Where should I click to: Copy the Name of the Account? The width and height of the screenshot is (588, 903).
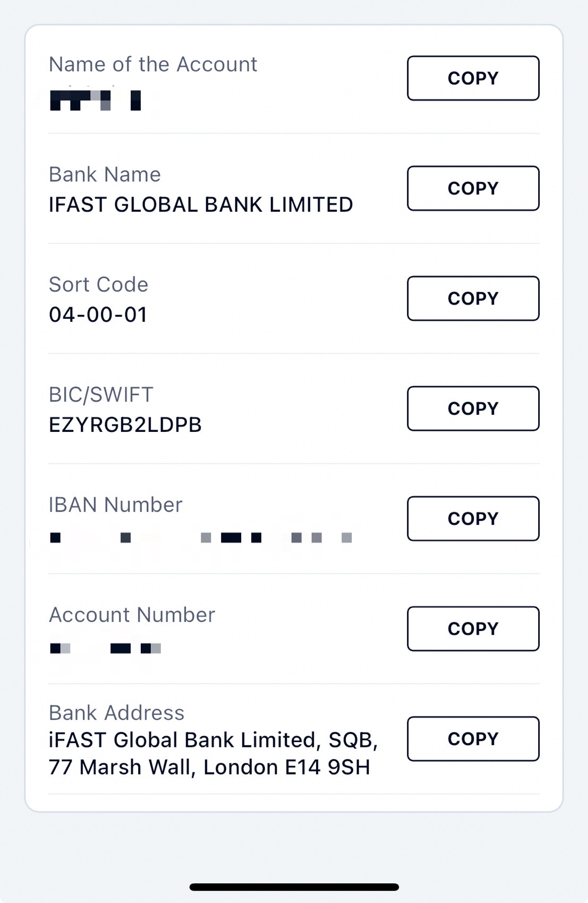473,78
